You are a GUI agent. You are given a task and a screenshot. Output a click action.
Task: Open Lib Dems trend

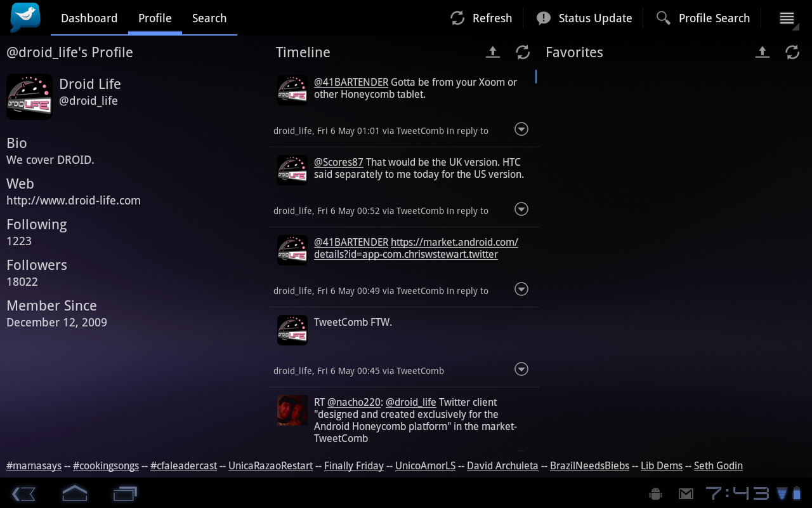tap(662, 465)
